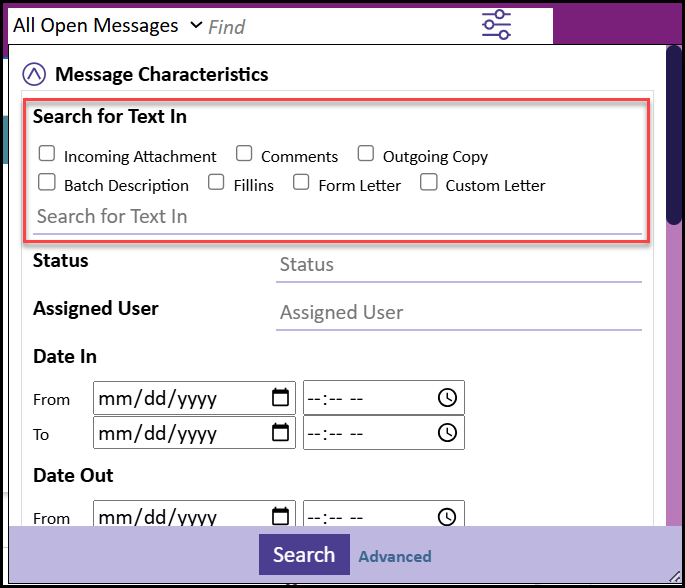Enable the Incoming Attachment checkbox
The width and height of the screenshot is (685, 588).
tap(47, 154)
